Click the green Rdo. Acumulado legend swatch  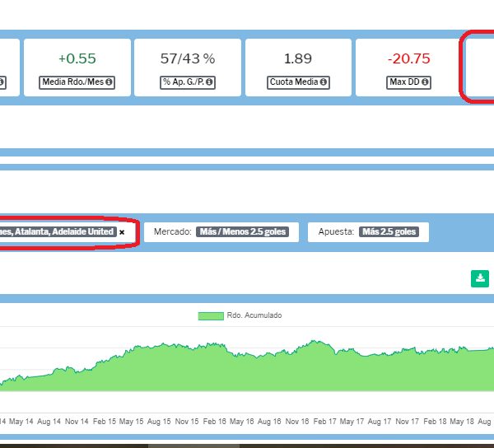(x=211, y=315)
